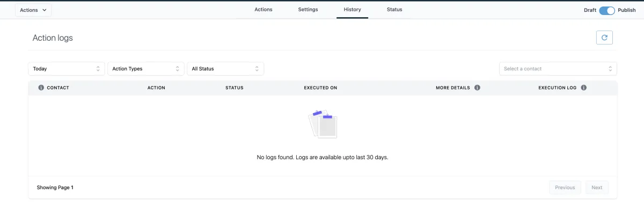This screenshot has height=208, width=644.
Task: Expand the Today date filter dropdown
Action: click(67, 69)
